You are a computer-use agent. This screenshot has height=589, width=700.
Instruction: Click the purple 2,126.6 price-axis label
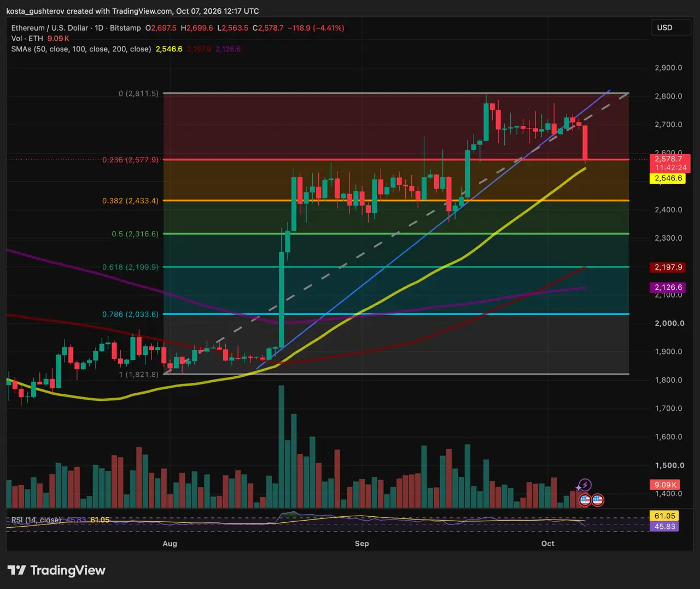[x=668, y=288]
